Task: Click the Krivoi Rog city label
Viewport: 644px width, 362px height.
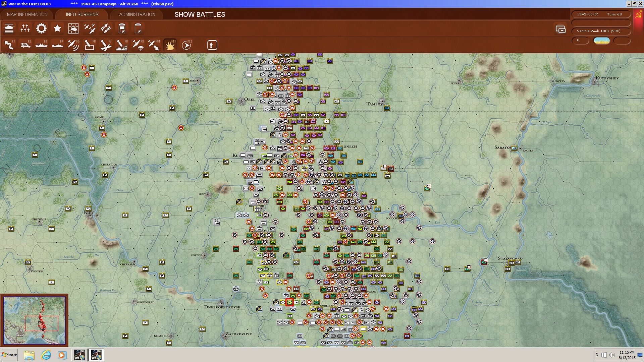Action: point(162,336)
